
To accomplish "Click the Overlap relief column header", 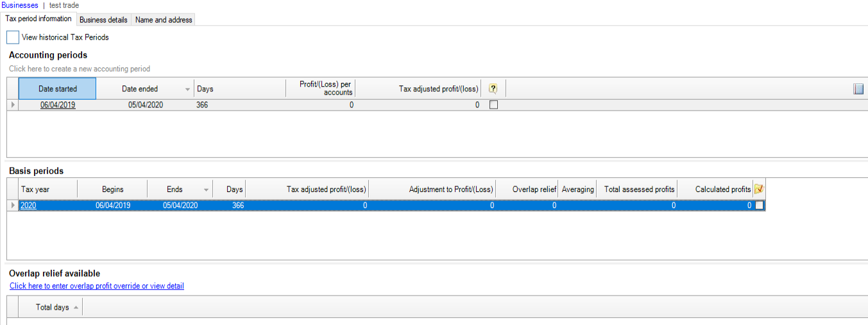I will tap(527, 189).
